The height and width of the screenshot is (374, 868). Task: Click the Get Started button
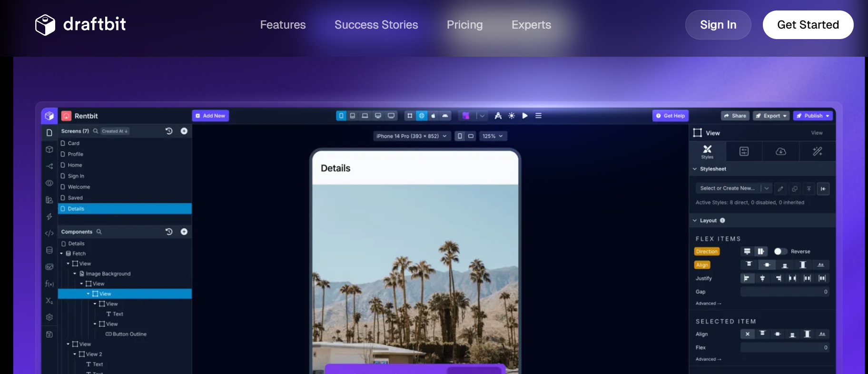[808, 25]
